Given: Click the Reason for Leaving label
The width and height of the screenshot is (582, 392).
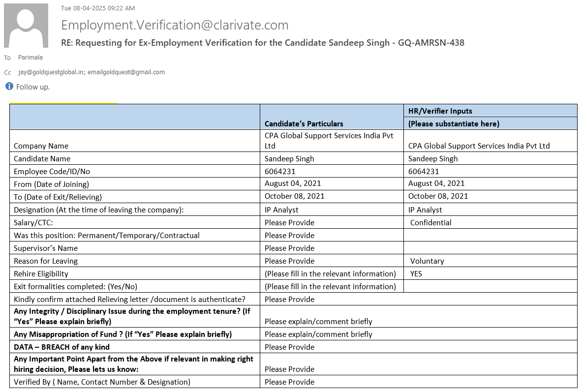Looking at the screenshot, I should pos(46,261).
